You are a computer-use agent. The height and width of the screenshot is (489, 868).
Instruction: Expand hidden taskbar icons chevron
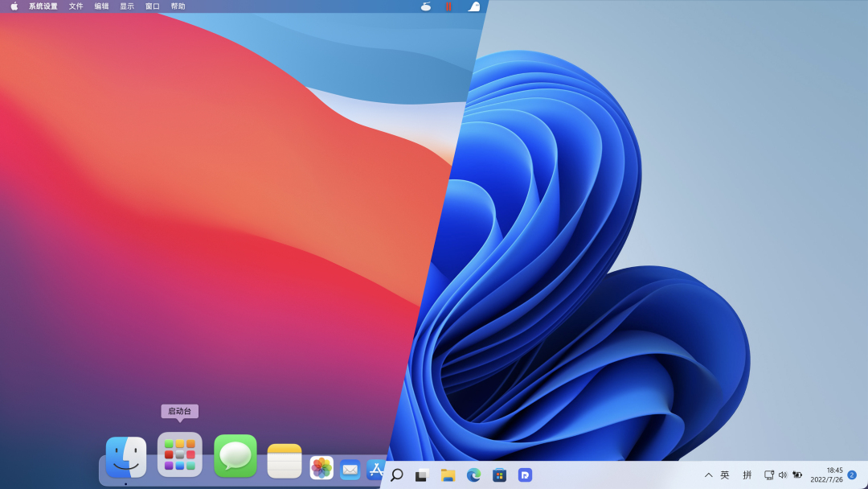coord(709,475)
